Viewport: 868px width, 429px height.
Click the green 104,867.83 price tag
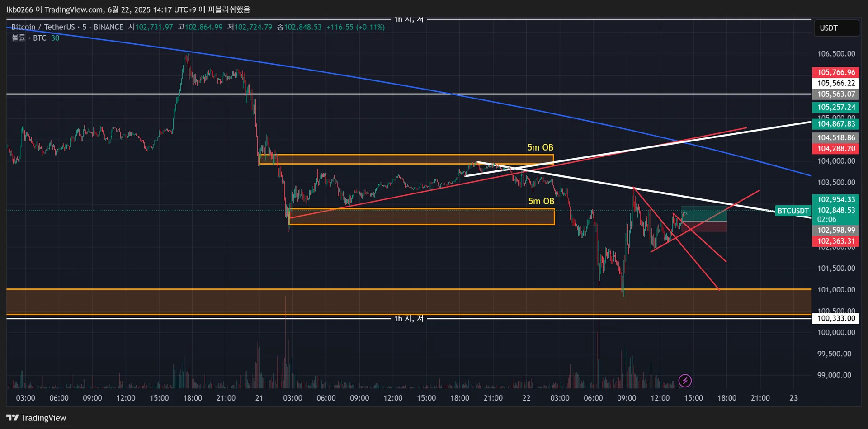[835, 124]
